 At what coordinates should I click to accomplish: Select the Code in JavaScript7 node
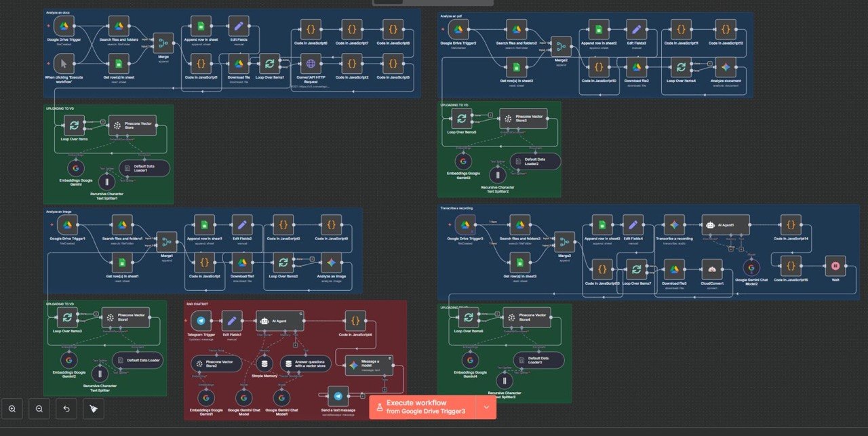[x=351, y=29]
